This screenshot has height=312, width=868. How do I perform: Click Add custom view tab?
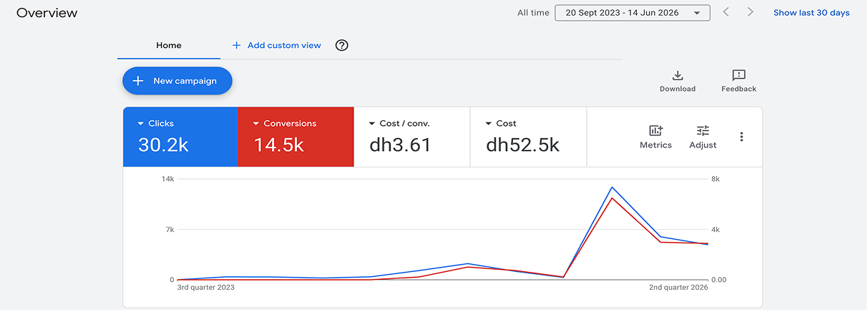click(x=277, y=46)
